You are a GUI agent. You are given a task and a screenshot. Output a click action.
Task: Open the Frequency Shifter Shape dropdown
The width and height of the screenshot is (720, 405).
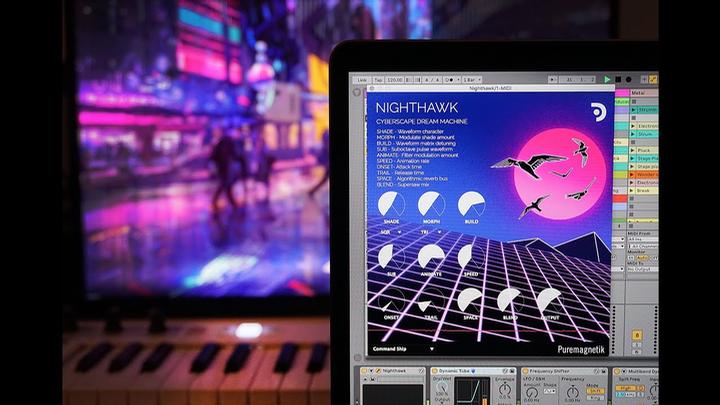click(550, 392)
